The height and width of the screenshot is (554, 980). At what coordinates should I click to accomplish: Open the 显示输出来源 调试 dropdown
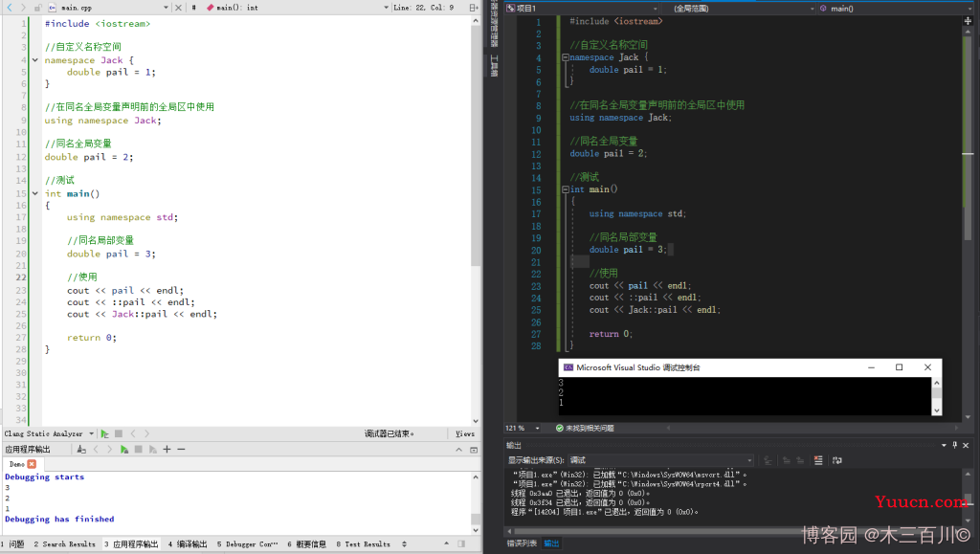660,460
